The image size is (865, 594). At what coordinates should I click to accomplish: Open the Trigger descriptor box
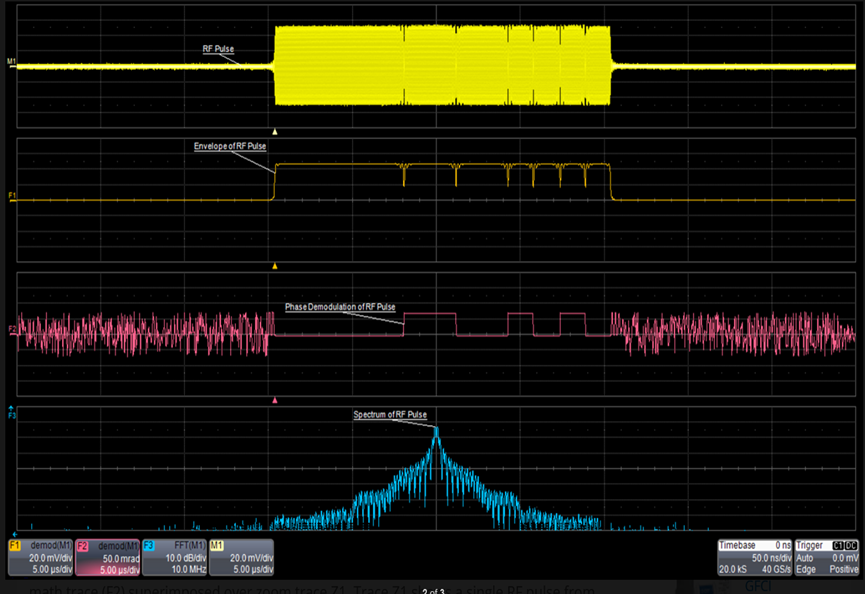(826, 557)
